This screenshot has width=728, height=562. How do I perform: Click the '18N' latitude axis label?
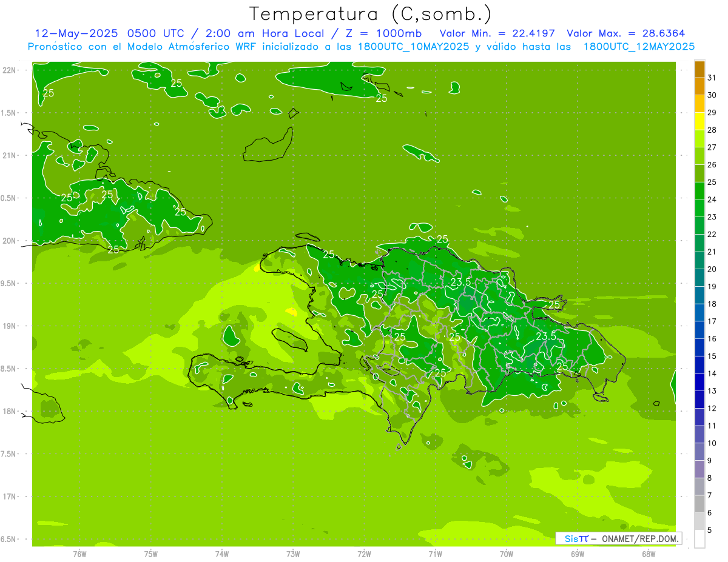pyautogui.click(x=8, y=411)
